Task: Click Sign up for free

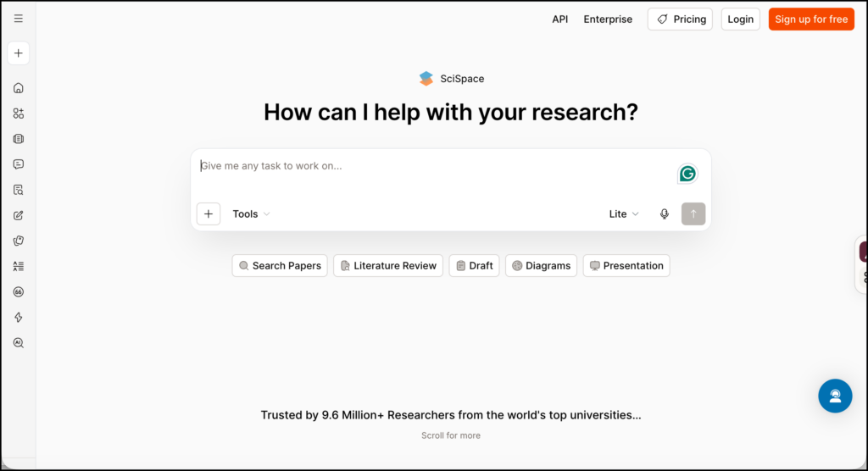Action: pyautogui.click(x=811, y=19)
